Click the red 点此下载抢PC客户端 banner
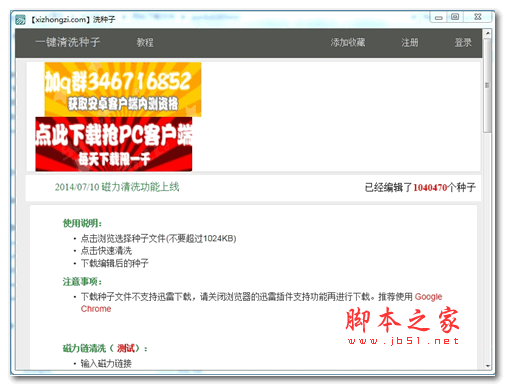The height and width of the screenshot is (387, 506). click(114, 144)
